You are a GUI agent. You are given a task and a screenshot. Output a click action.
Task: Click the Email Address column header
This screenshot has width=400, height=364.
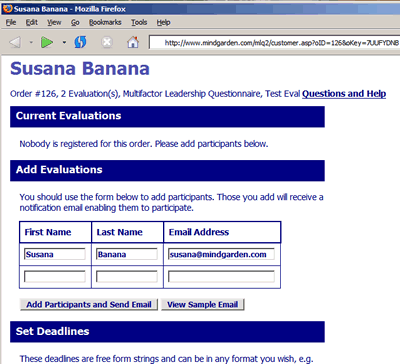(x=222, y=232)
